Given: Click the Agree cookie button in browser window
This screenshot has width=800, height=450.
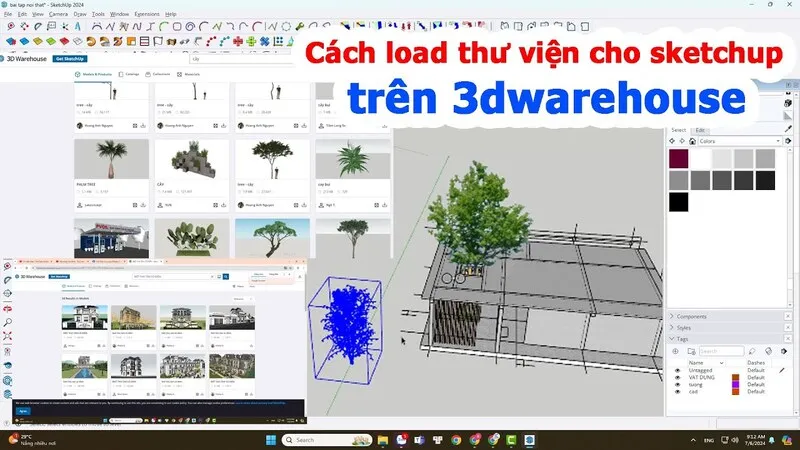Looking at the screenshot, I should pyautogui.click(x=22, y=411).
